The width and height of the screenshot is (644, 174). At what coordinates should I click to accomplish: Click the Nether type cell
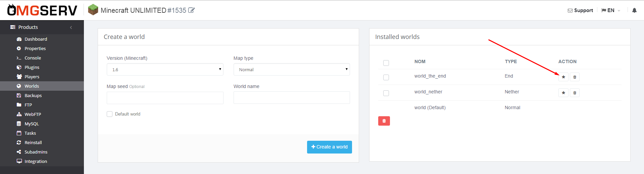[512, 92]
